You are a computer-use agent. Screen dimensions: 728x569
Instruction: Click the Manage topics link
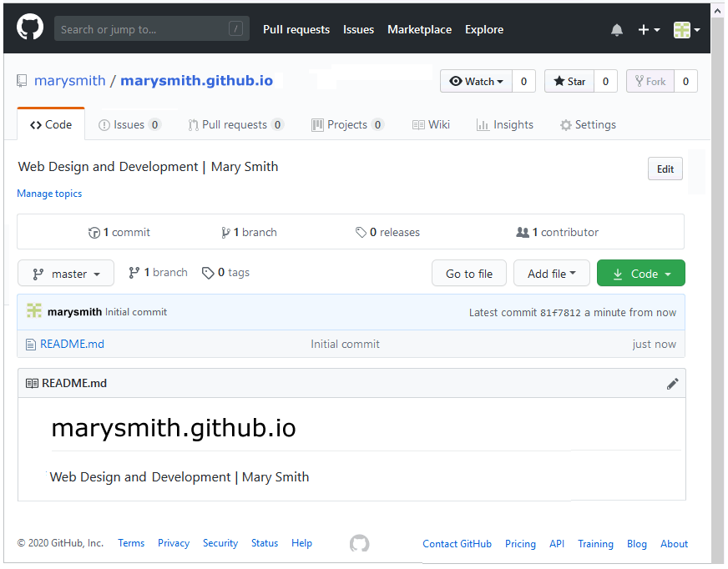click(x=49, y=194)
